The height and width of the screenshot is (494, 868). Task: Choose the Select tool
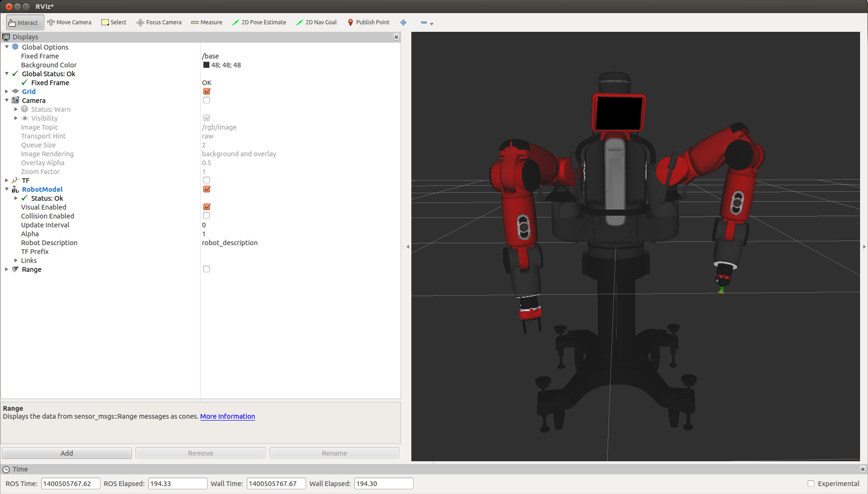coord(114,22)
